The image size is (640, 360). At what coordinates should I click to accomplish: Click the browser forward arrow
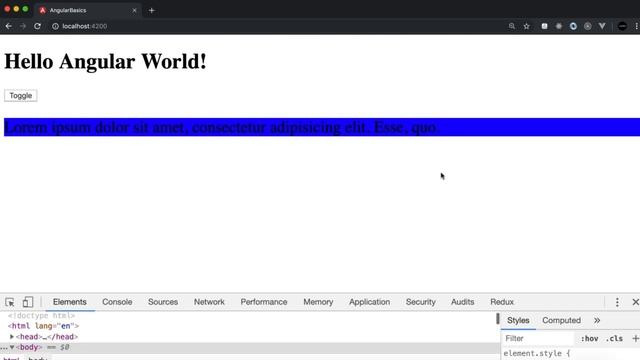(23, 26)
